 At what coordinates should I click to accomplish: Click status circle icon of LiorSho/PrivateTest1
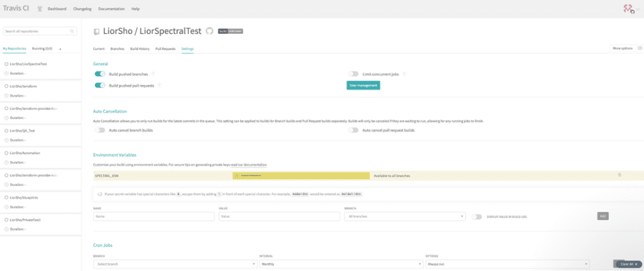(x=6, y=219)
